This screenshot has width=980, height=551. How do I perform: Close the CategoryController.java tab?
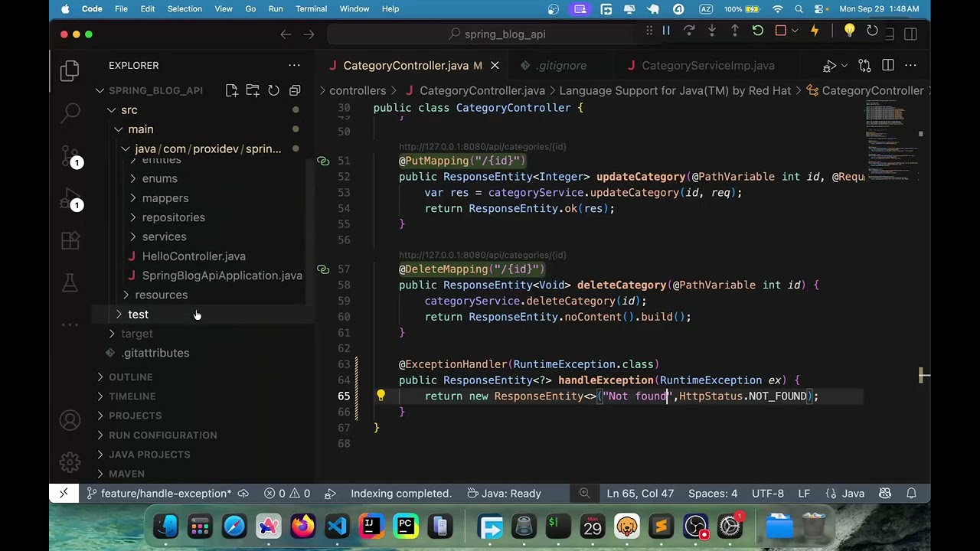pos(495,66)
